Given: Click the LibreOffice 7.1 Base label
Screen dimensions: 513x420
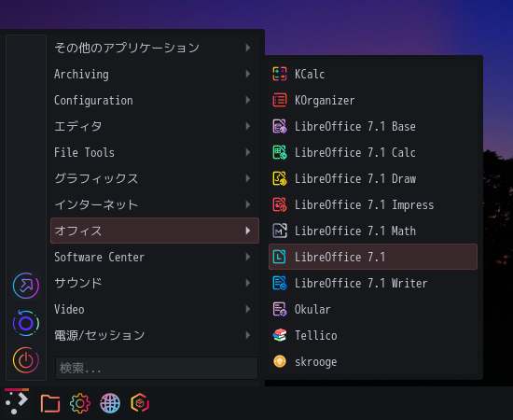Looking at the screenshot, I should (x=355, y=126).
